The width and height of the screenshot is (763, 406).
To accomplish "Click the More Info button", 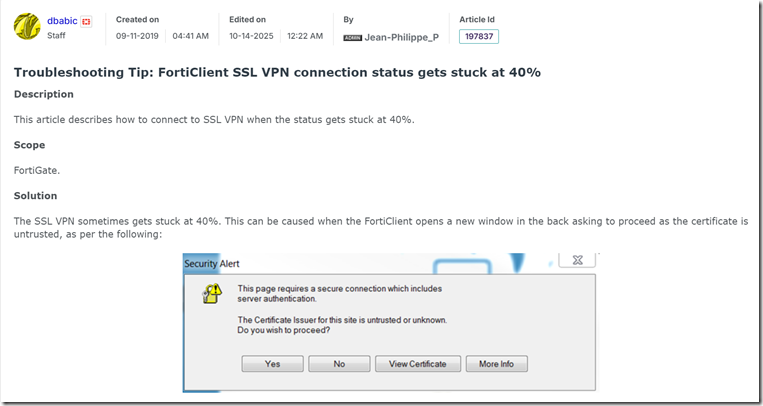I will tap(496, 364).
